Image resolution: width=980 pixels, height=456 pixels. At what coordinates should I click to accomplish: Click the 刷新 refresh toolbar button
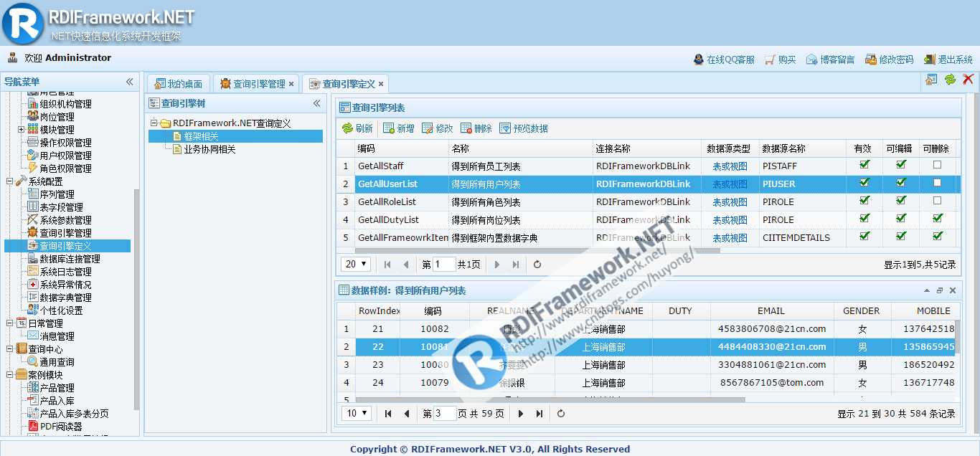pos(357,128)
